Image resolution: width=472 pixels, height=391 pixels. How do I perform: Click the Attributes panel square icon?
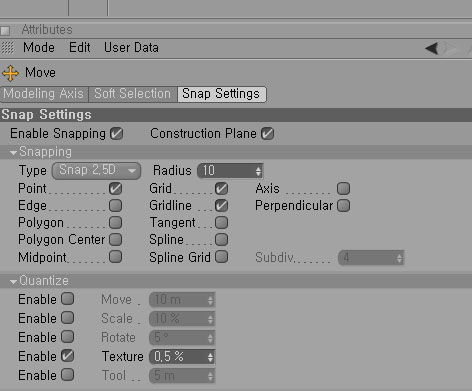5,31
